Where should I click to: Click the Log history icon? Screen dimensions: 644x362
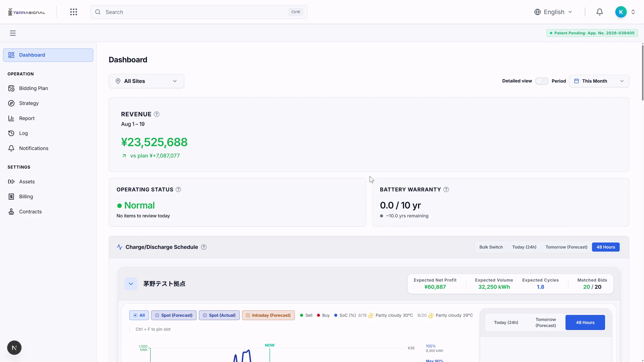click(x=11, y=133)
